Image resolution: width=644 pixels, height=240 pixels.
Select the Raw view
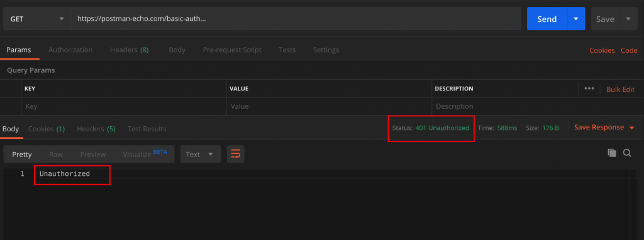pos(56,155)
